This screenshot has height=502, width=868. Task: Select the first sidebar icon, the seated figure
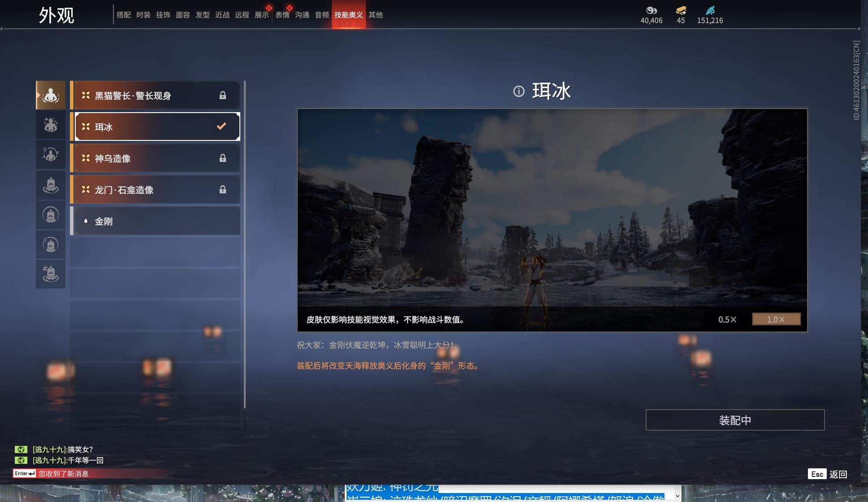[51, 95]
